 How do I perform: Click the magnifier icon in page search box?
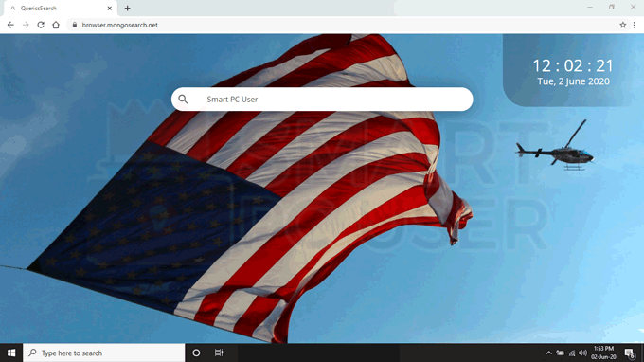coord(183,99)
